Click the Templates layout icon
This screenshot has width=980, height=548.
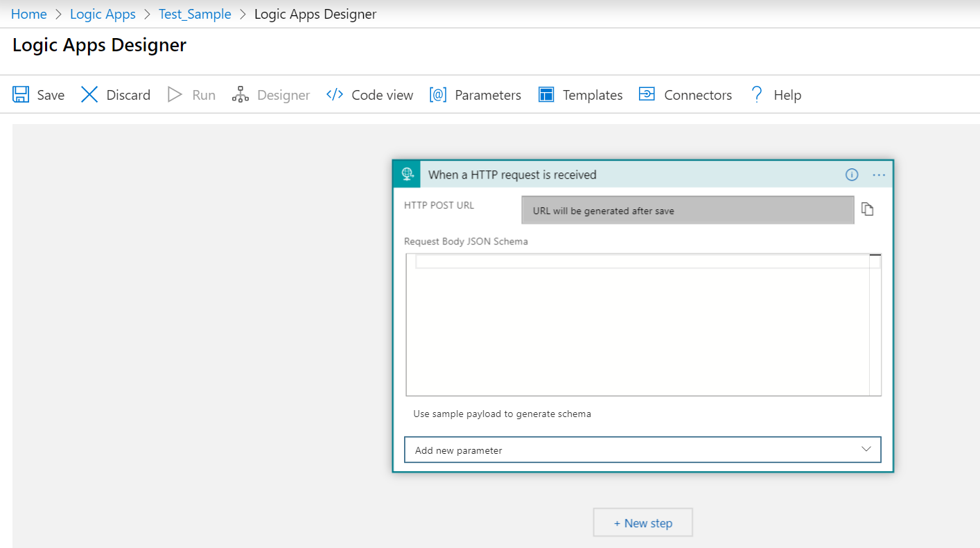click(x=546, y=95)
